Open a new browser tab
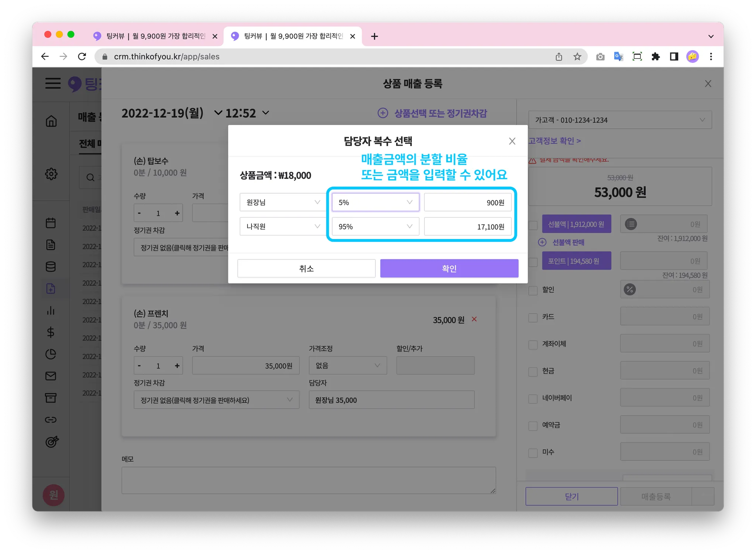Screen dimensions: 756x554 click(374, 36)
